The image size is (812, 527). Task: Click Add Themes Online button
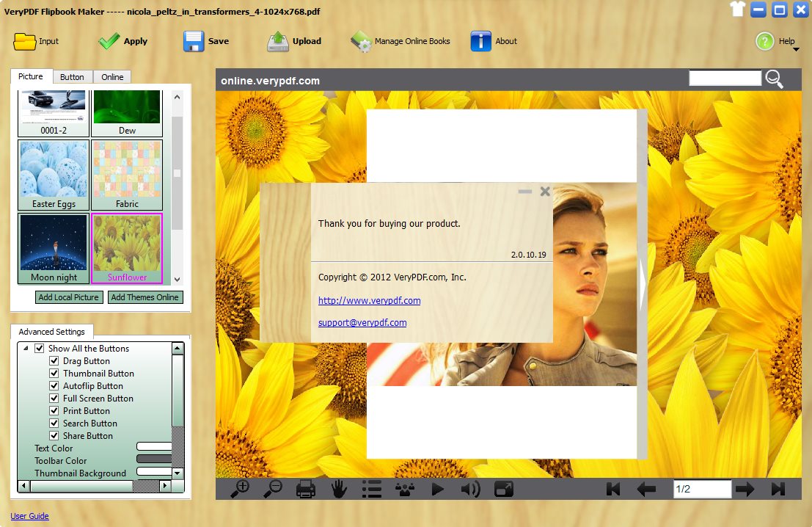[x=145, y=297]
